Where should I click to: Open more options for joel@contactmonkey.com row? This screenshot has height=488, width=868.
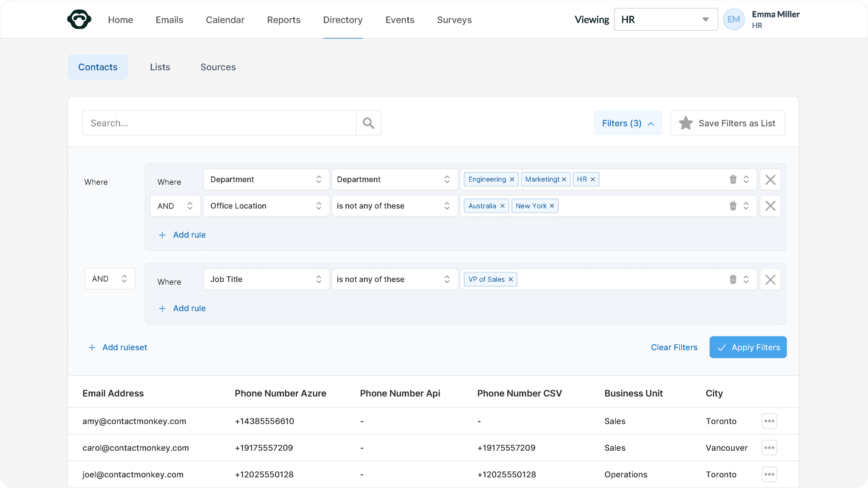769,474
